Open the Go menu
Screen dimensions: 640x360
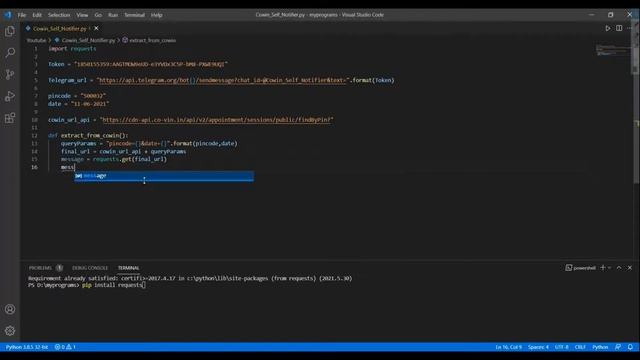point(98,15)
